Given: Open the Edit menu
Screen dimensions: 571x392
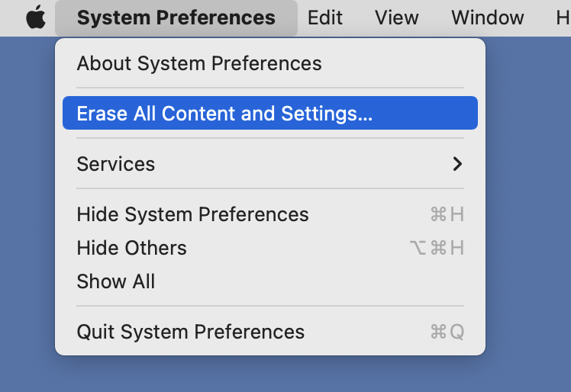Looking at the screenshot, I should 325,18.
